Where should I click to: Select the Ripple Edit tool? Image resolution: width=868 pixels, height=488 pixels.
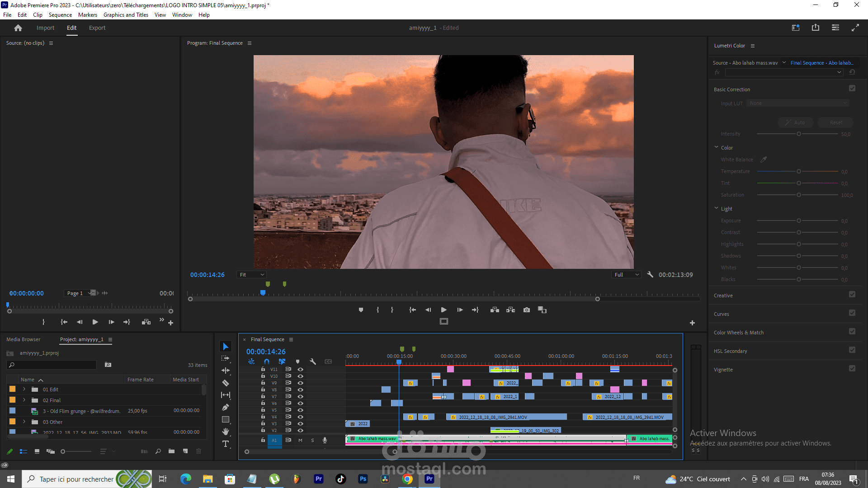(x=226, y=371)
